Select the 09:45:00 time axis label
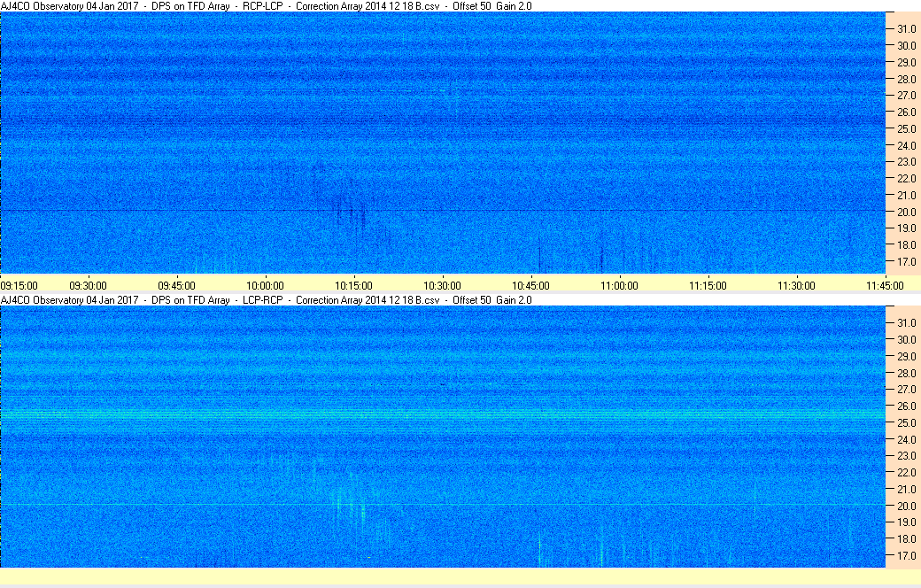The height and width of the screenshot is (588, 921). point(177,285)
